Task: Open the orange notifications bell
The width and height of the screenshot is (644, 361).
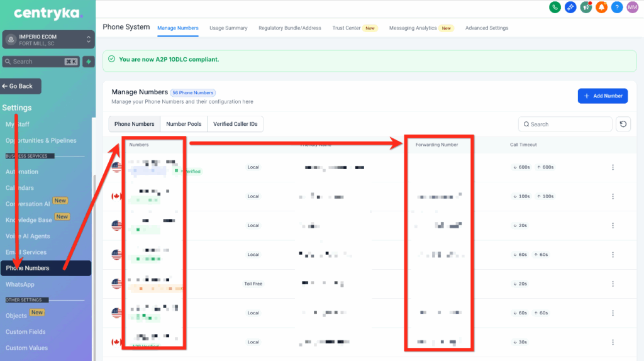Action: 601,8
